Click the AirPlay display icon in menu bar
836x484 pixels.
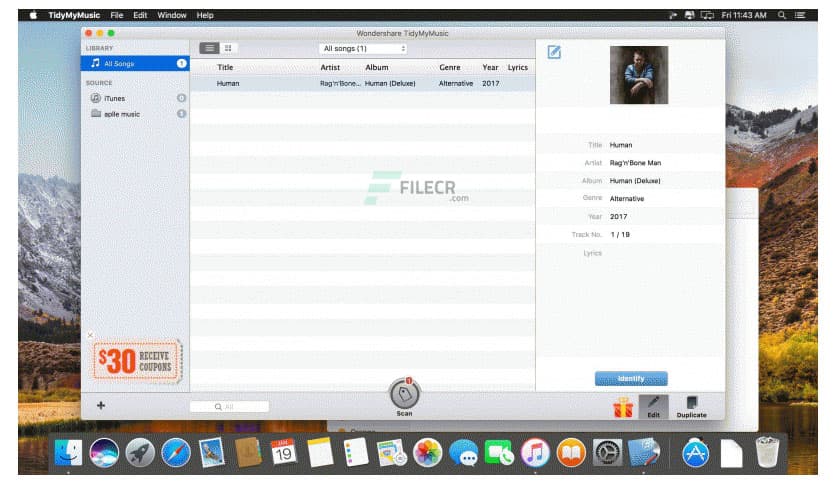click(707, 15)
